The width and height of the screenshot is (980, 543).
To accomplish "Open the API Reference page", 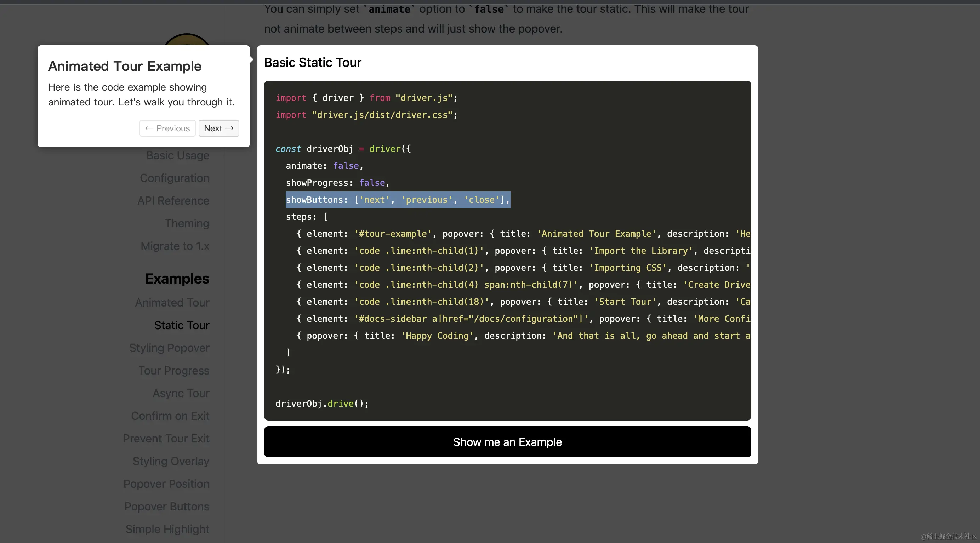I will [173, 200].
